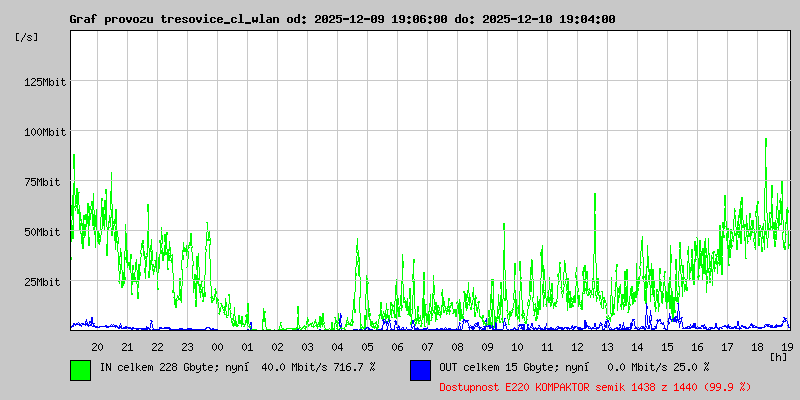The width and height of the screenshot is (800, 400).
Task: Click the '[h]' hour unit label
Action: click(x=779, y=356)
